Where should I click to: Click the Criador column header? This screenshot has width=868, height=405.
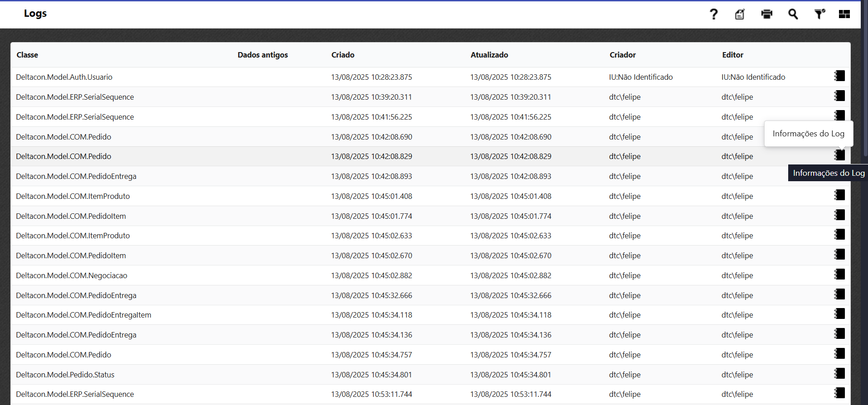tap(622, 55)
